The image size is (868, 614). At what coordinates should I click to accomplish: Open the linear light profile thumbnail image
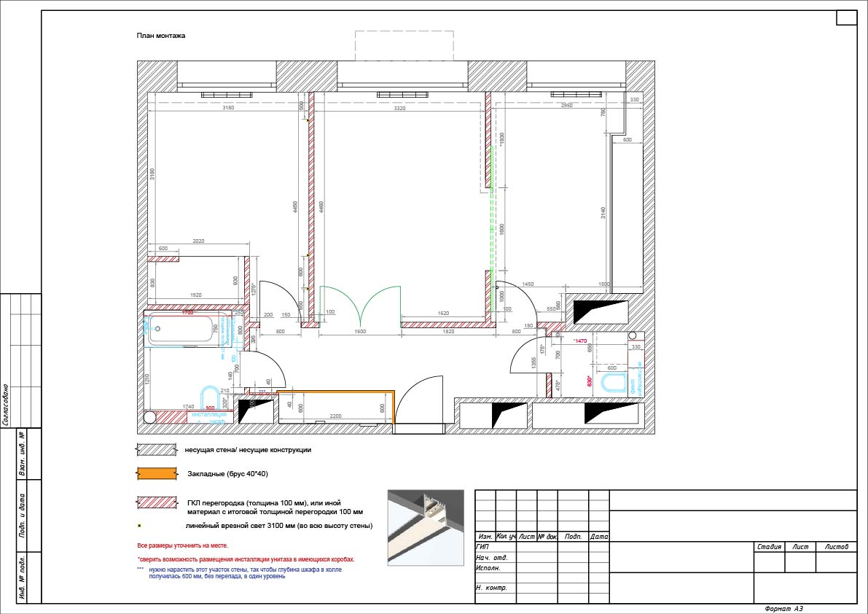(x=426, y=527)
